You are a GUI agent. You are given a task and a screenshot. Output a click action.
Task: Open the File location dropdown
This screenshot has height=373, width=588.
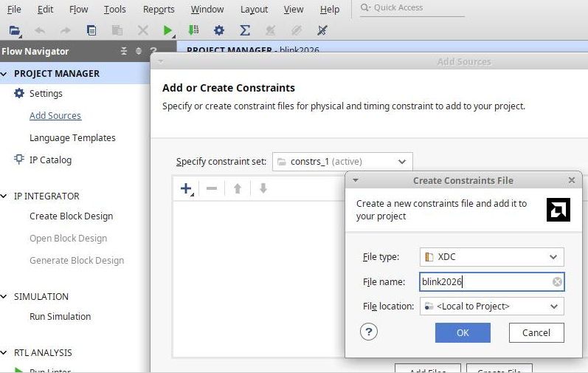(491, 306)
